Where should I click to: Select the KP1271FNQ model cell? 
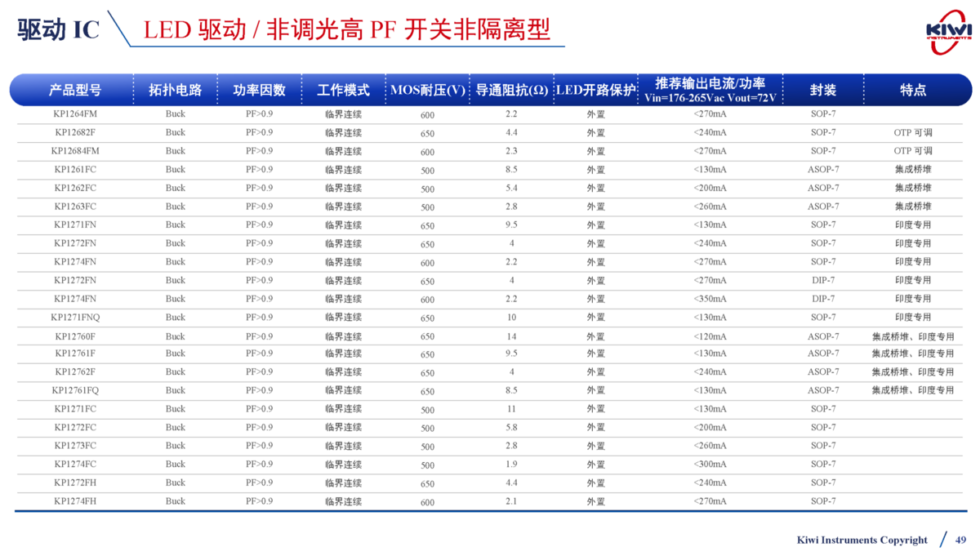(75, 318)
